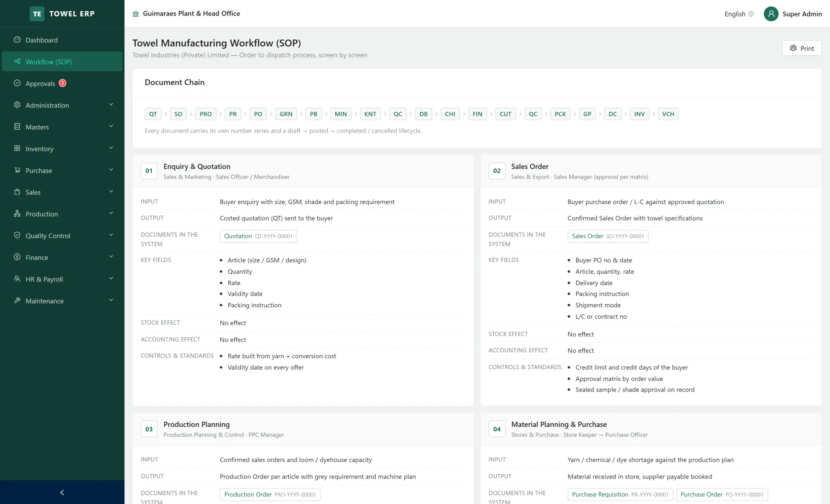830x504 pixels.
Task: Click the FIN chip in Document Chain
Action: click(477, 114)
